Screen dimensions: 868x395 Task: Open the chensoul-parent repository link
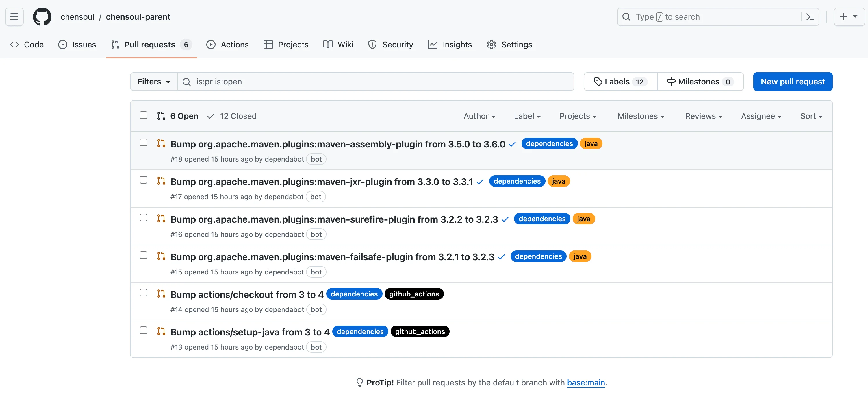click(138, 16)
